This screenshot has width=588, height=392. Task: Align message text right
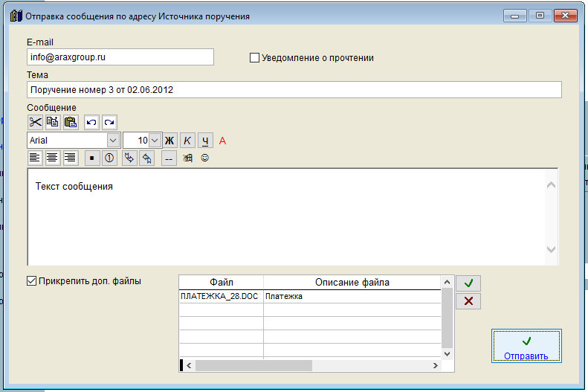tap(70, 158)
